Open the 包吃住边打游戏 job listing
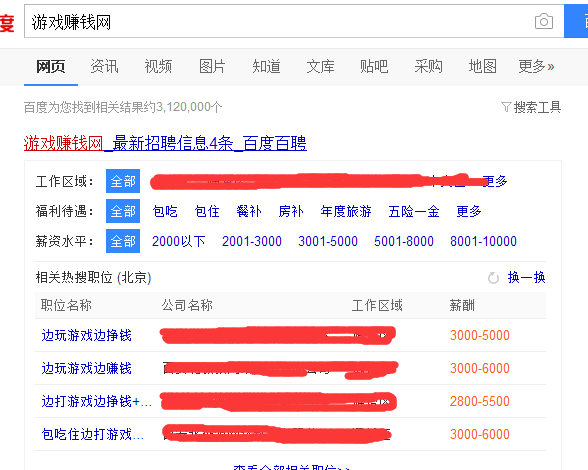 (x=93, y=434)
